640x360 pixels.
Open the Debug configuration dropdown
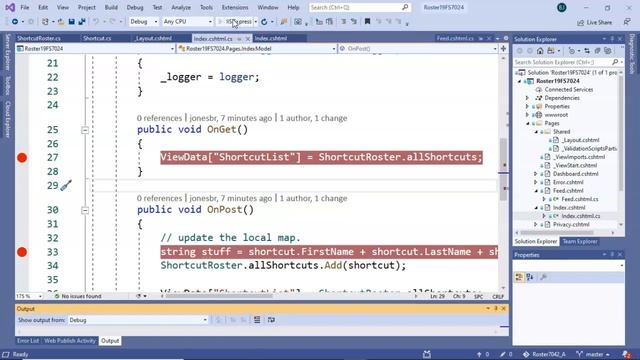(x=143, y=22)
